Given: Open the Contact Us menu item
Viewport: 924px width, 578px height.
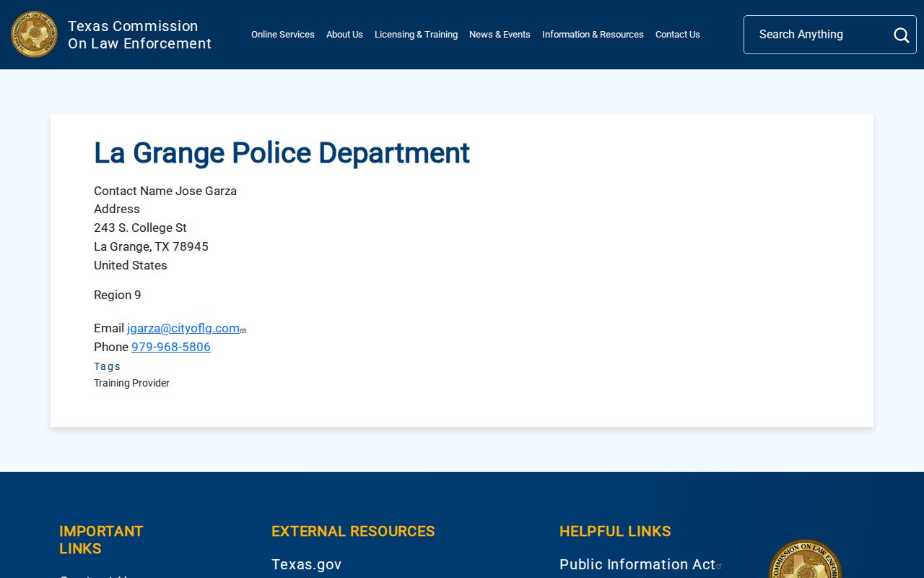Looking at the screenshot, I should point(678,35).
